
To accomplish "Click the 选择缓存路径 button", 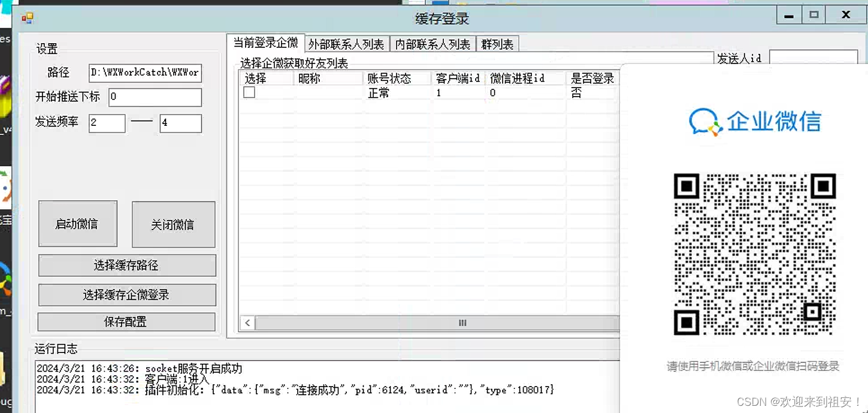I will coord(127,265).
